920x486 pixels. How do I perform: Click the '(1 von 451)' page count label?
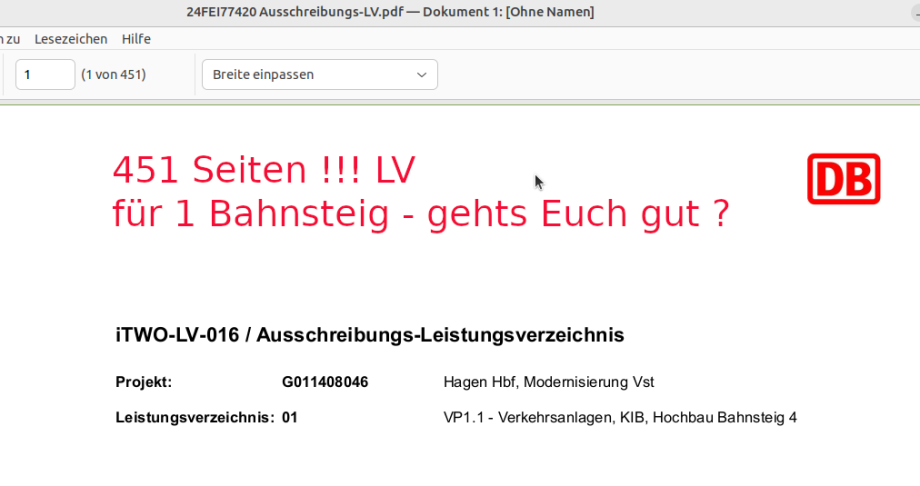pyautogui.click(x=114, y=75)
